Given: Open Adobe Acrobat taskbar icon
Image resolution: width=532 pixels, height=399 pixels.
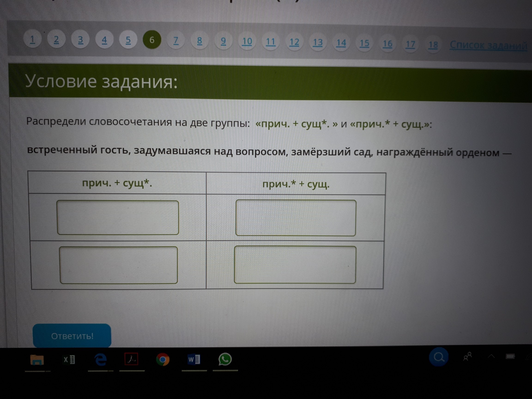Looking at the screenshot, I should click(131, 360).
